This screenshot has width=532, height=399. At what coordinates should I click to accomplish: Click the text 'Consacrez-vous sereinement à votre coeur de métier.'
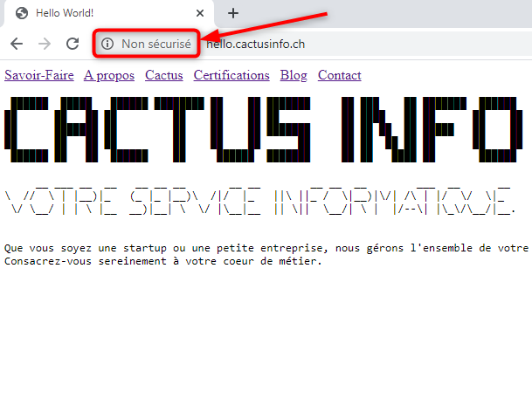(x=162, y=261)
